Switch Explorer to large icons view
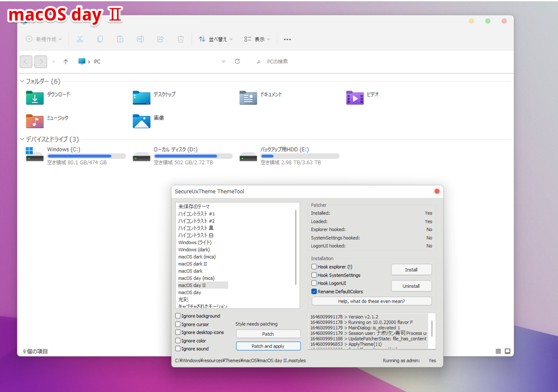This screenshot has width=558, height=392. (507, 351)
